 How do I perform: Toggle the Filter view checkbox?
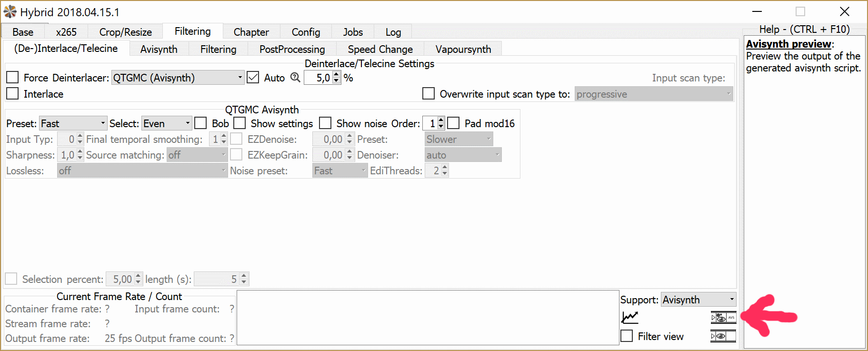click(x=627, y=336)
